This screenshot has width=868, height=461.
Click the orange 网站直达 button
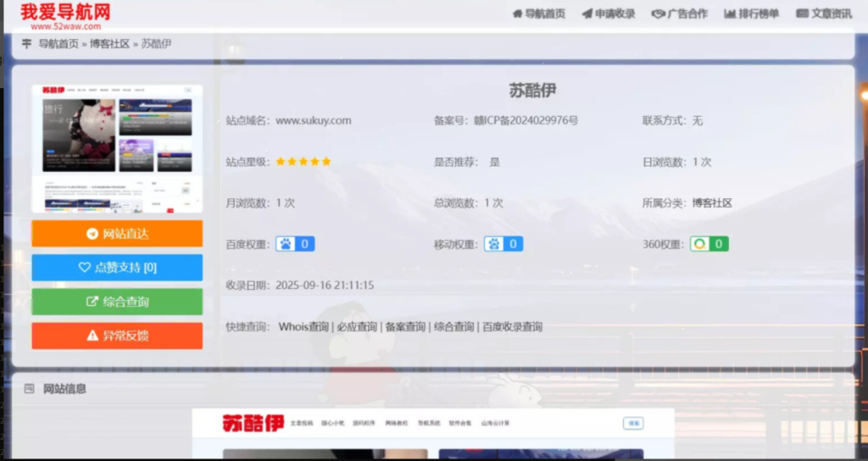pos(117,234)
